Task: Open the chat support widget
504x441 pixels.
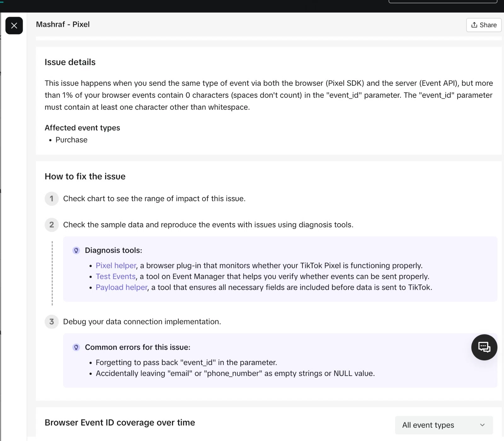Action: (484, 347)
